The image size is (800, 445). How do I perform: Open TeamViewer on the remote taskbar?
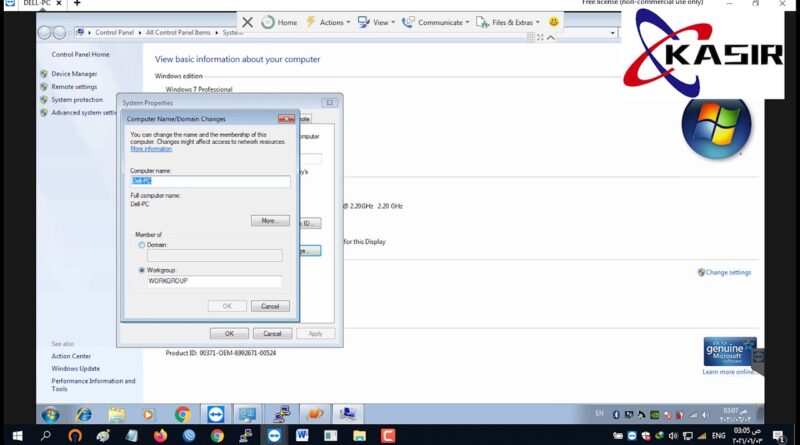click(x=215, y=414)
